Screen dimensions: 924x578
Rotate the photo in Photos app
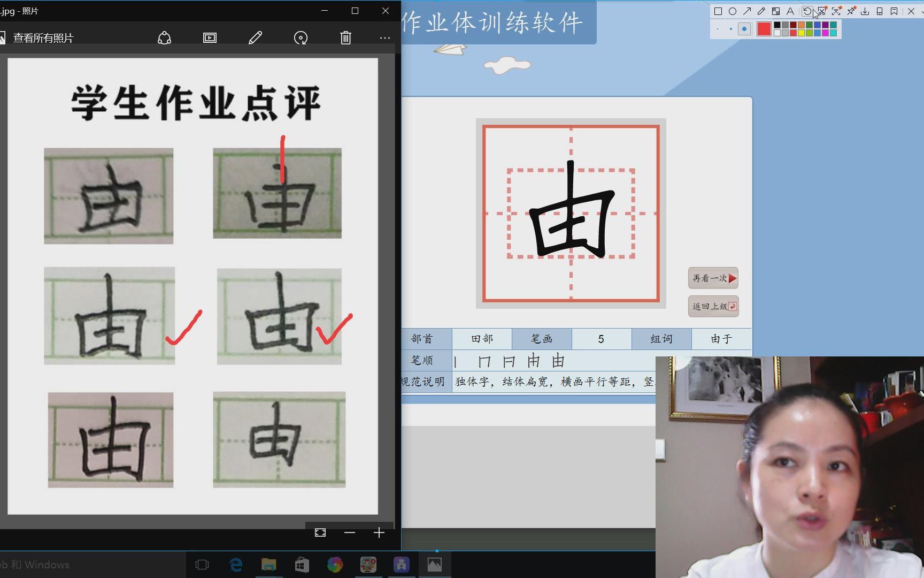[x=301, y=38]
